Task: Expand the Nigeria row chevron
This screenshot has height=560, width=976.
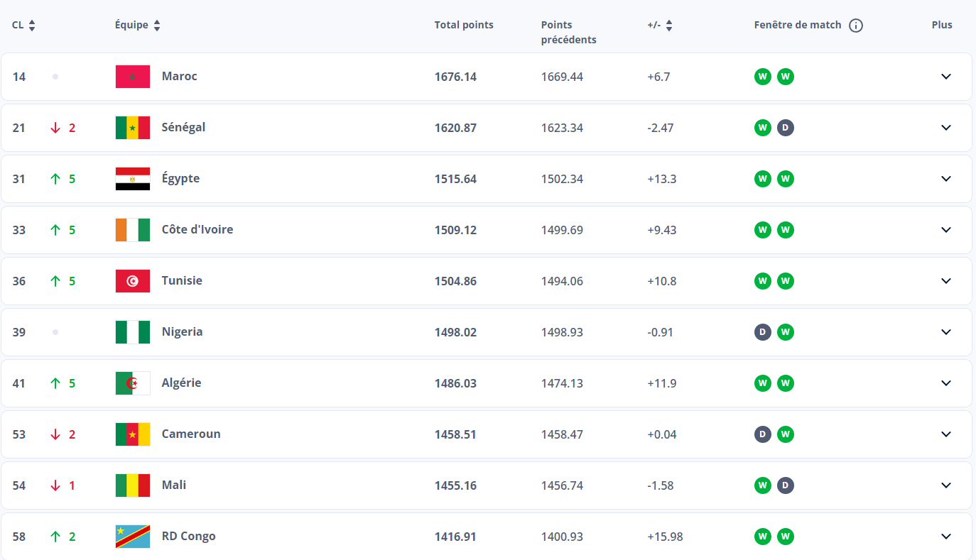Action: coord(945,332)
